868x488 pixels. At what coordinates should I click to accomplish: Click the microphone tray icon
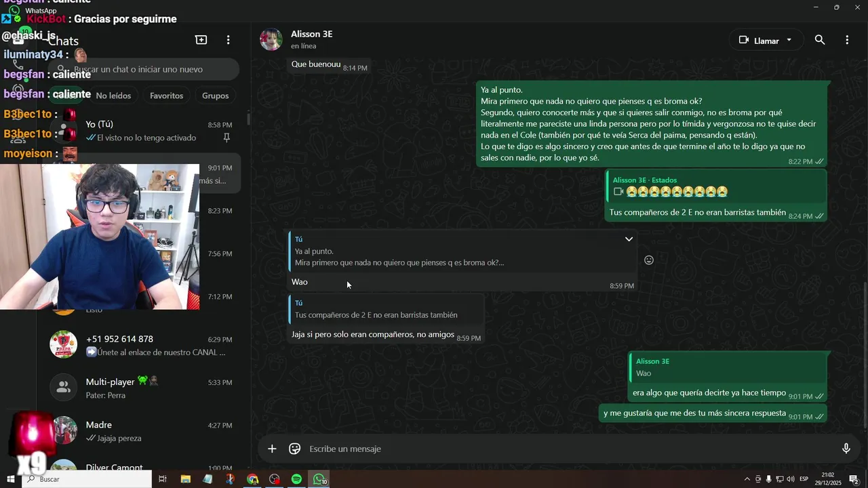[x=768, y=479]
